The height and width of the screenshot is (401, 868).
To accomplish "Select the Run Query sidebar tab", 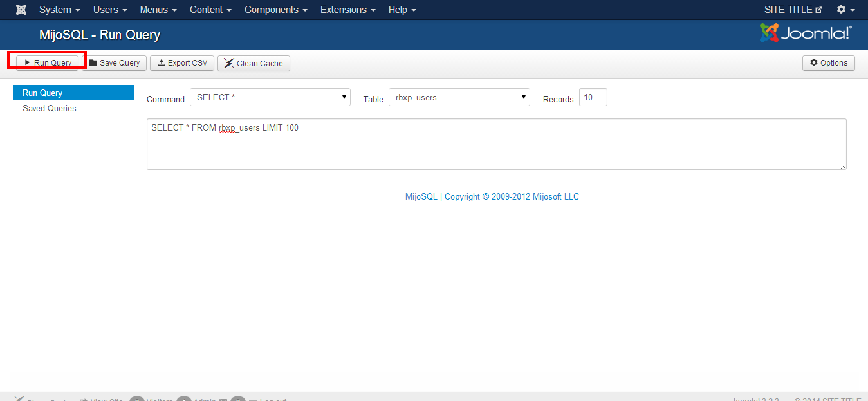I will coord(73,93).
